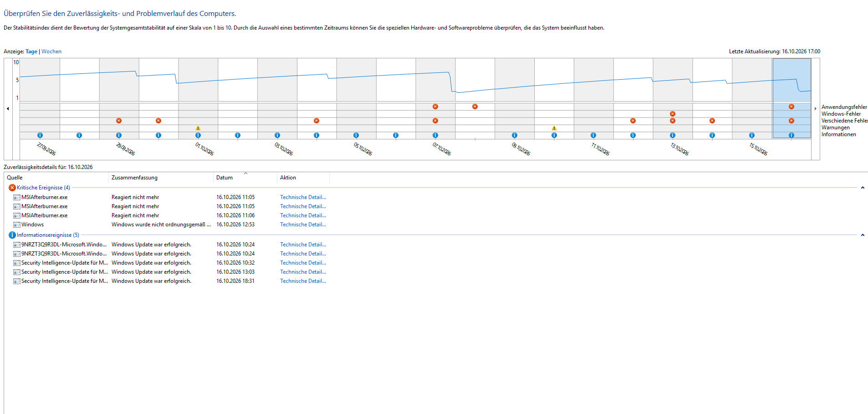
Task: Pick the Verschiedene Fehler icon on 04.10.2026
Action: coord(317,121)
